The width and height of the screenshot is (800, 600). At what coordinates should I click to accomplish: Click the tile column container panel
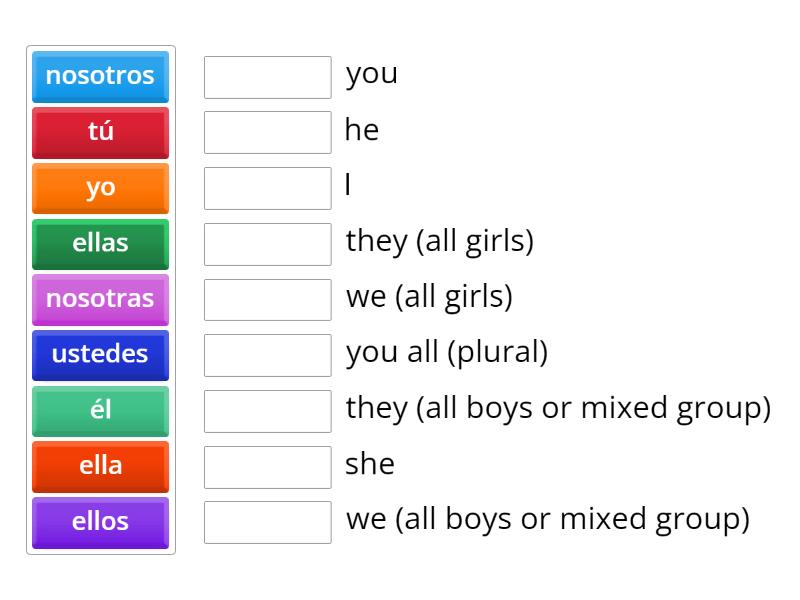click(100, 300)
